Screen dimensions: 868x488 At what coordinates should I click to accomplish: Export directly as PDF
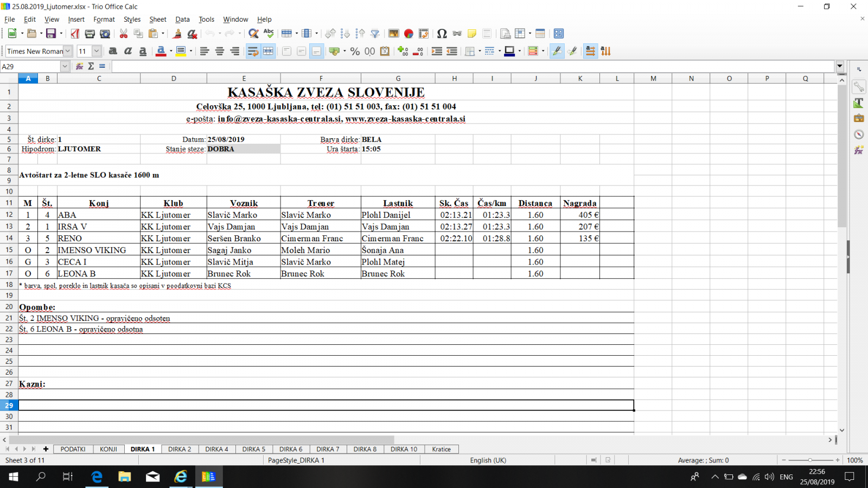tap(75, 34)
